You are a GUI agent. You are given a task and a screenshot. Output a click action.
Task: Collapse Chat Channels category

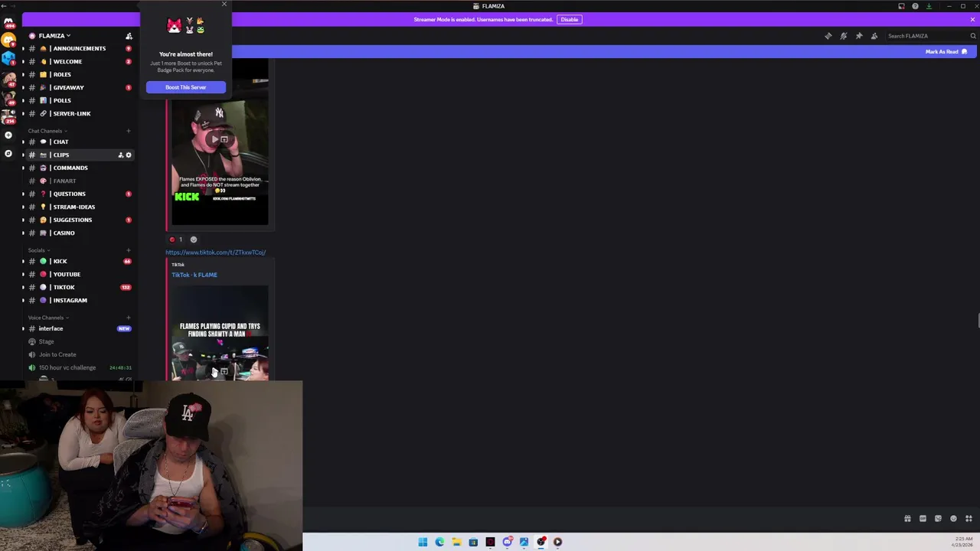[47, 131]
